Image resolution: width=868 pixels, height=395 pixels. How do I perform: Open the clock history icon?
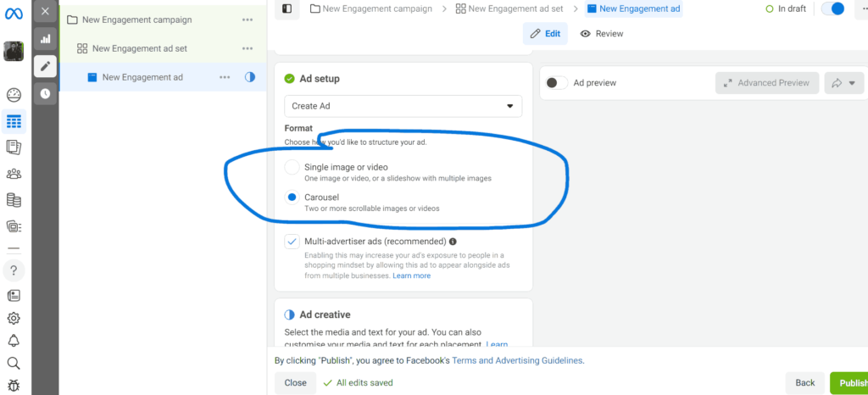[x=45, y=93]
